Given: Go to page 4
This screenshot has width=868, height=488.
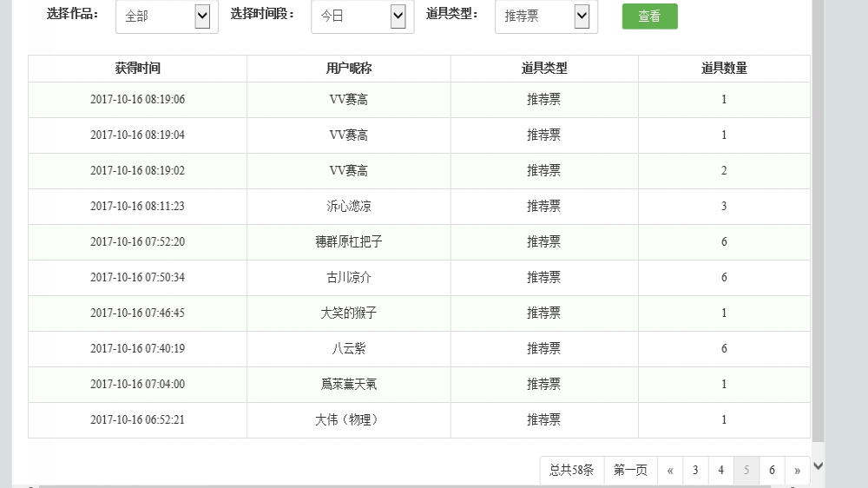Looking at the screenshot, I should (x=720, y=471).
